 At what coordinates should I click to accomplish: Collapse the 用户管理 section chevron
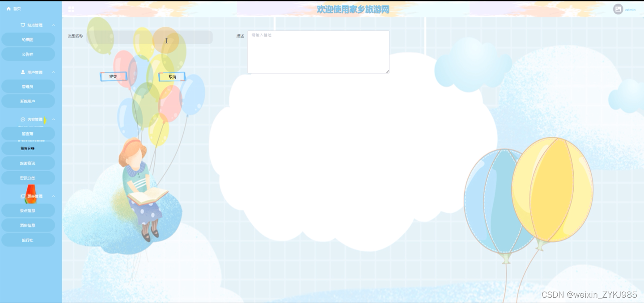click(54, 72)
